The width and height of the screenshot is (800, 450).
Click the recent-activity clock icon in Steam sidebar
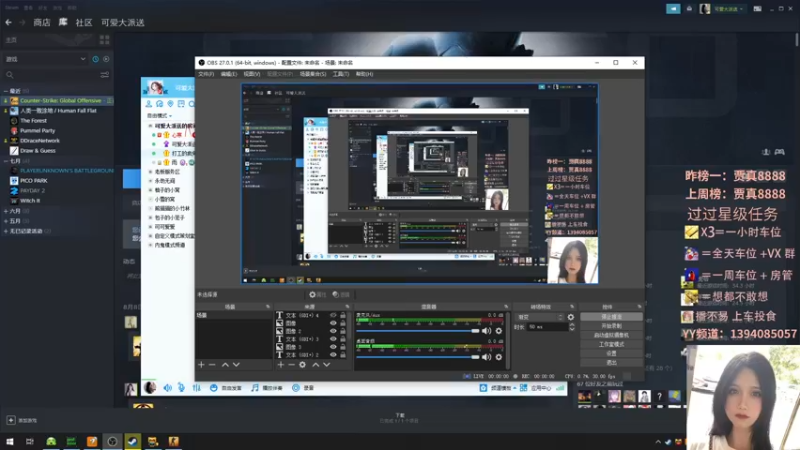tap(95, 59)
